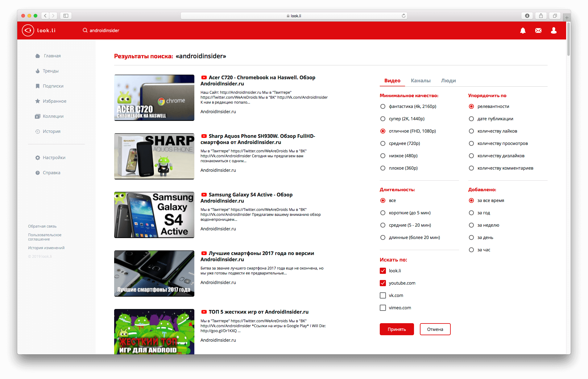Uncheck the look.li search source
Screen dimensions: 588x379
[x=383, y=271]
